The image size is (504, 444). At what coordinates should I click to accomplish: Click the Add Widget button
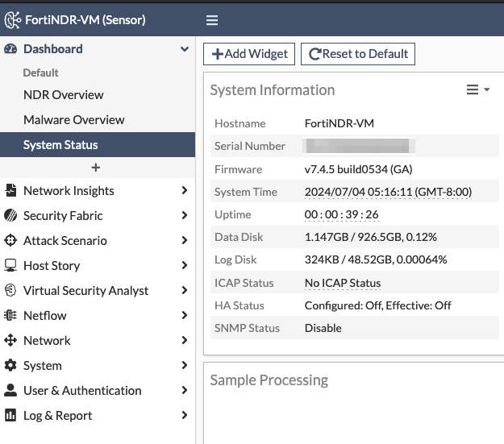250,54
